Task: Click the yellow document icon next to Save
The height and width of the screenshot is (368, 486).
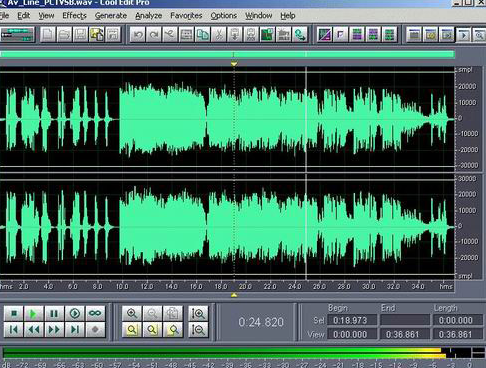Action: pyautogui.click(x=97, y=35)
